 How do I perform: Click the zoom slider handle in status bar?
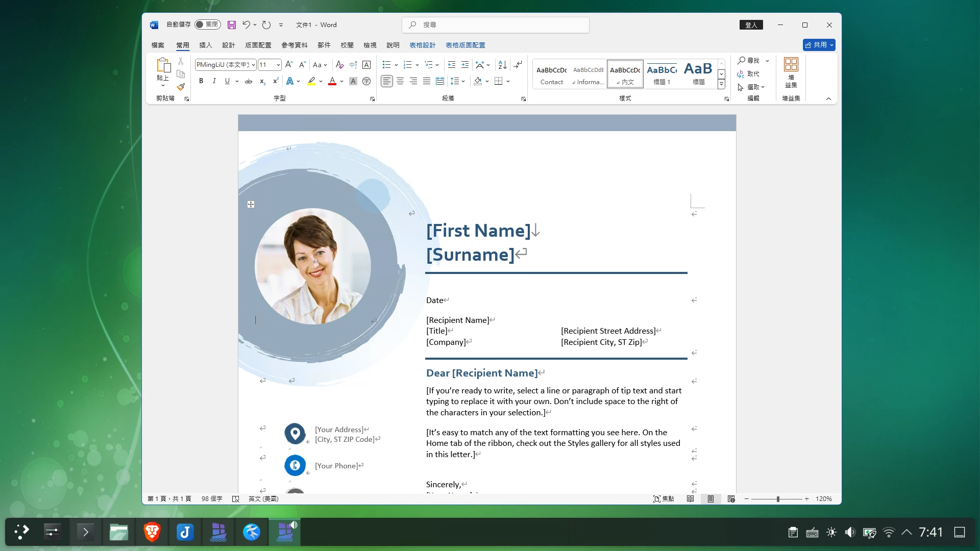coord(778,499)
